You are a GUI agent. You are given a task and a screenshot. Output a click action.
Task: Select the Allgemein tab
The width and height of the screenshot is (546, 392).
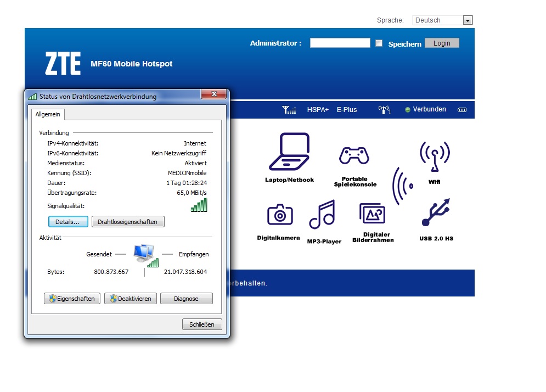tap(48, 114)
